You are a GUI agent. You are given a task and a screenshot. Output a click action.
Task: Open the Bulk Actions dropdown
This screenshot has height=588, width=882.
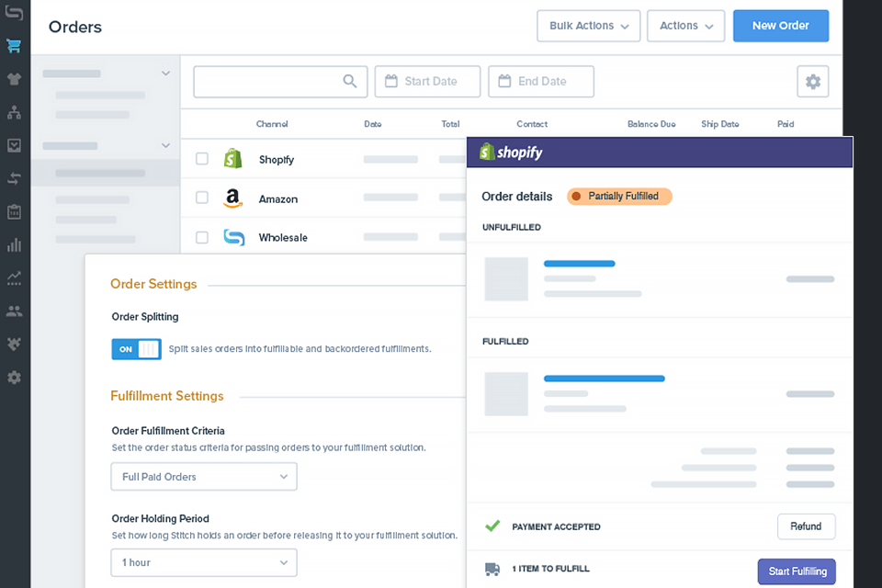[x=588, y=26]
